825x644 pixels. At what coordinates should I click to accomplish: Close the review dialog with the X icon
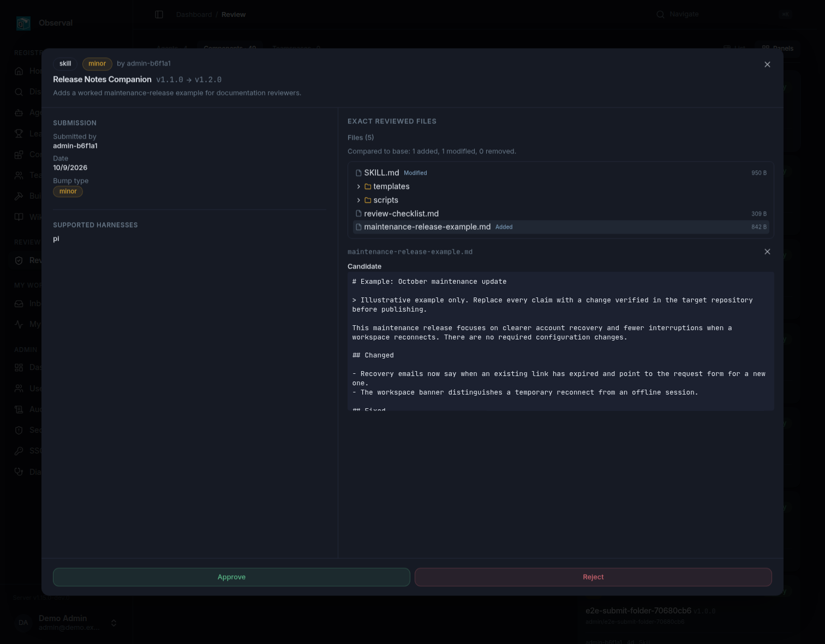[x=767, y=64]
